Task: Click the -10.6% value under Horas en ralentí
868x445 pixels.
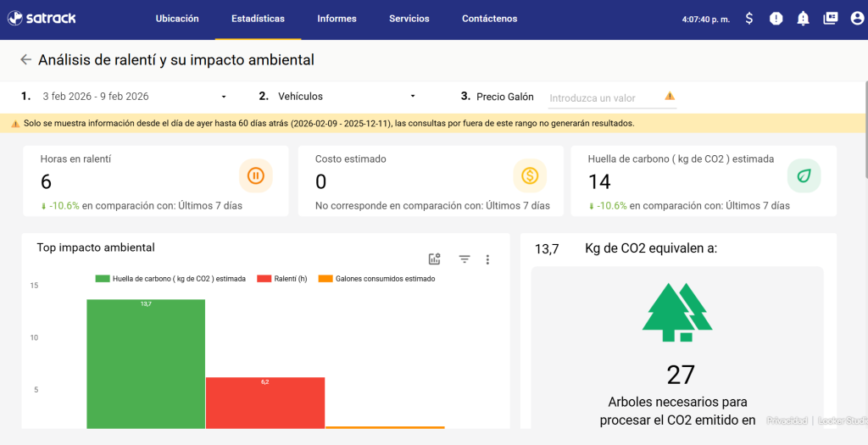Action: (x=64, y=206)
